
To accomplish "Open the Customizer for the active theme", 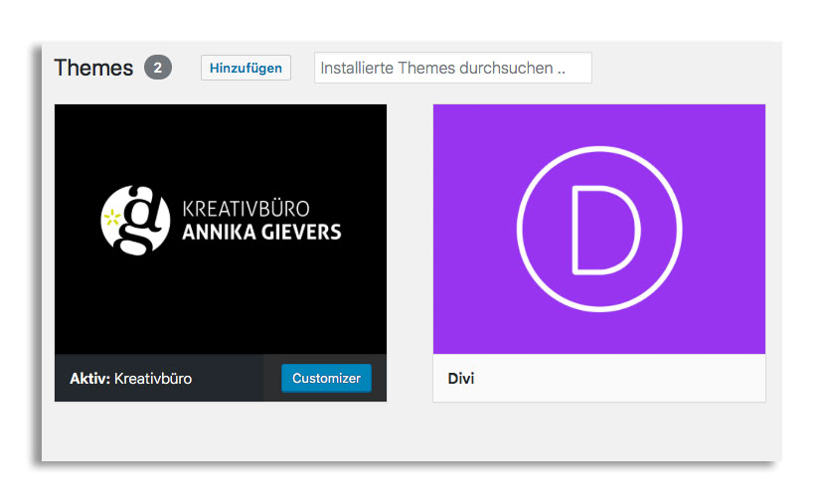I will tap(326, 379).
